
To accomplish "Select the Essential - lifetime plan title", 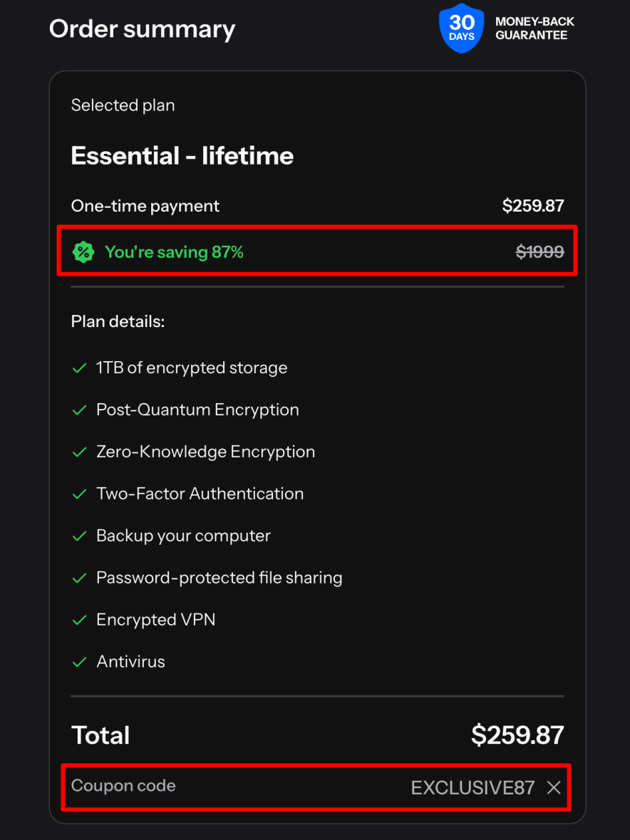I will [182, 156].
